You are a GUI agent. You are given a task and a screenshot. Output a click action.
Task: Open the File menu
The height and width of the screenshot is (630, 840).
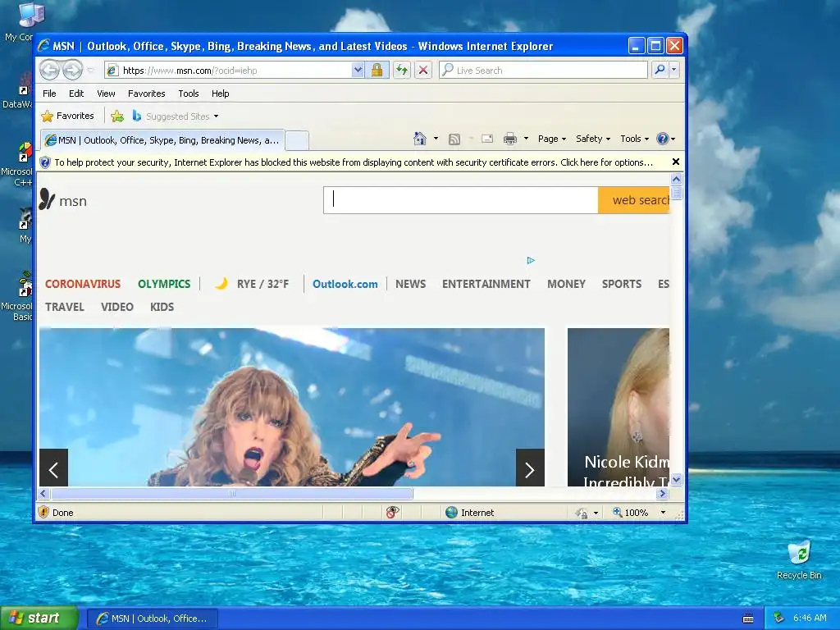click(x=49, y=94)
